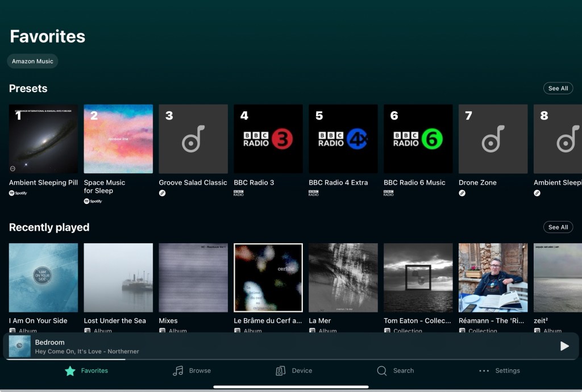Play BBC Radio 4 Extra preset

click(x=343, y=139)
